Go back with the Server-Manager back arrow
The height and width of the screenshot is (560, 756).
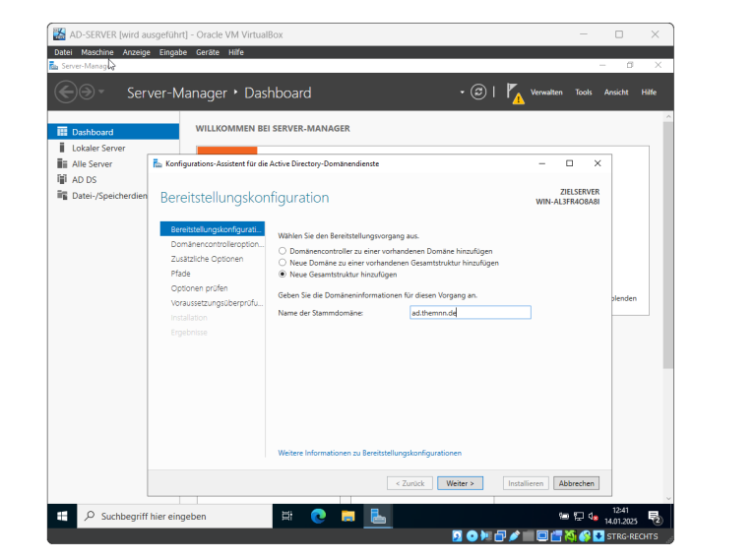click(x=66, y=92)
